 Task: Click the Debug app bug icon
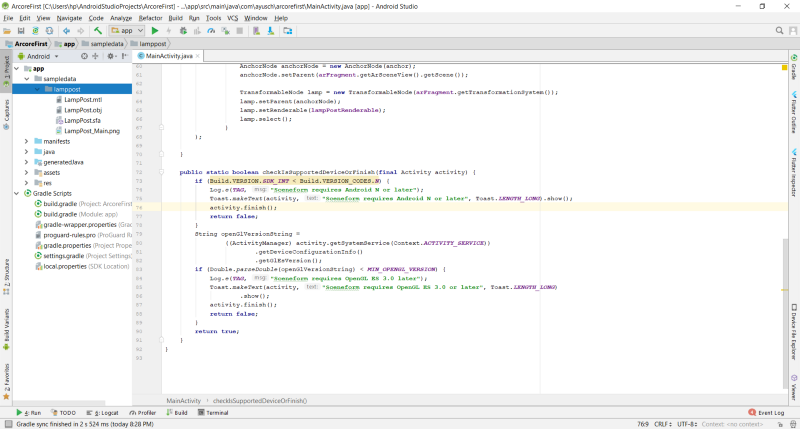pos(183,31)
